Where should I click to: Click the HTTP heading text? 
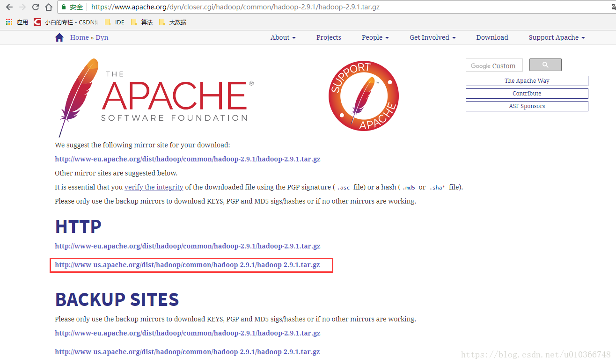[x=78, y=226]
